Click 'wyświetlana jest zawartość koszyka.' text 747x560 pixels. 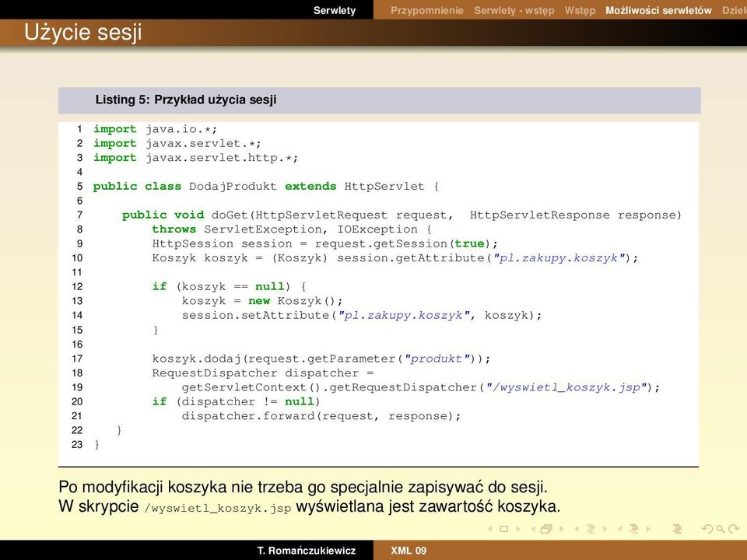(428, 506)
